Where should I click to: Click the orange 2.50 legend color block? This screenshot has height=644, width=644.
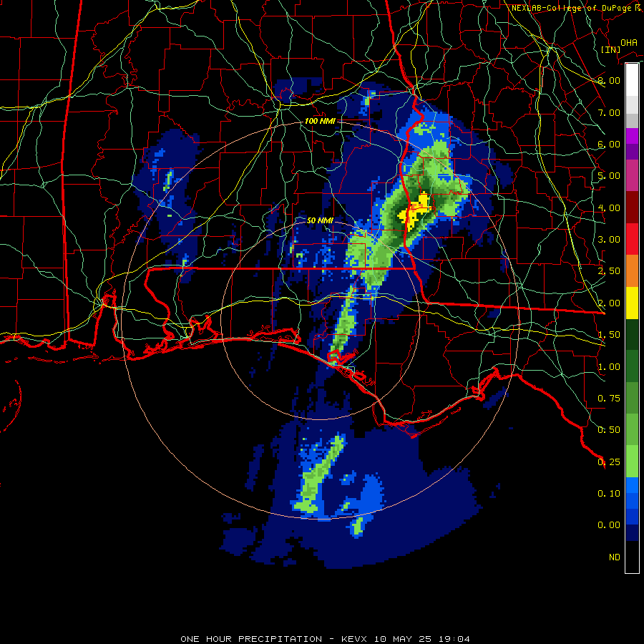click(x=632, y=271)
